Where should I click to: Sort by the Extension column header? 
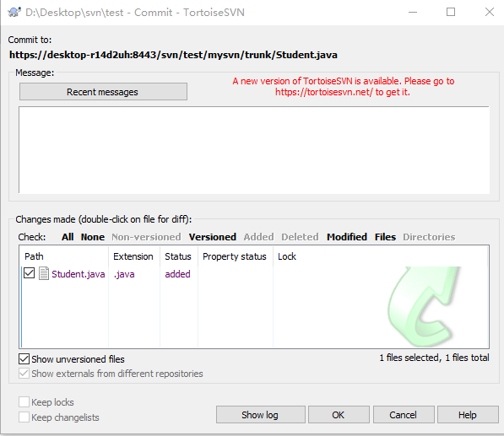(134, 256)
